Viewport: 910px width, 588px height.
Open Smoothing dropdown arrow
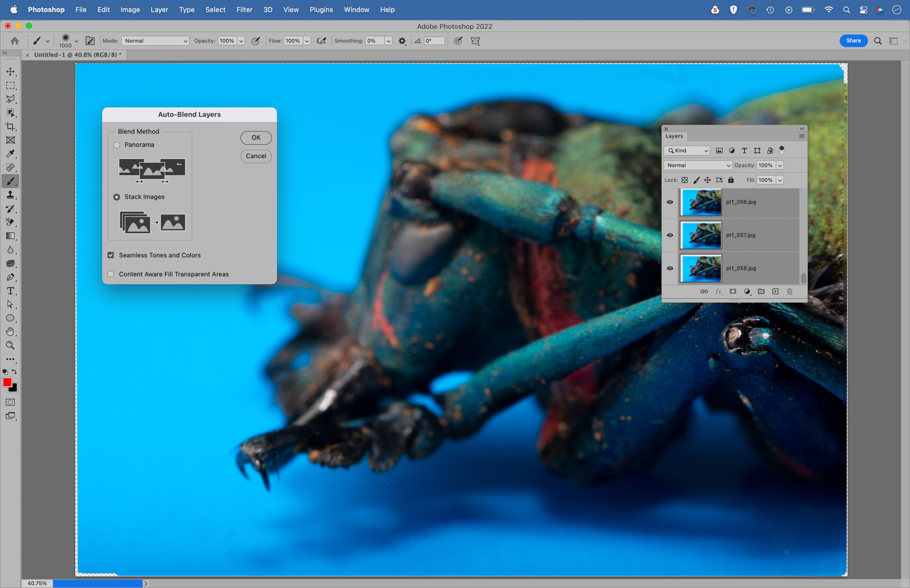(x=389, y=41)
